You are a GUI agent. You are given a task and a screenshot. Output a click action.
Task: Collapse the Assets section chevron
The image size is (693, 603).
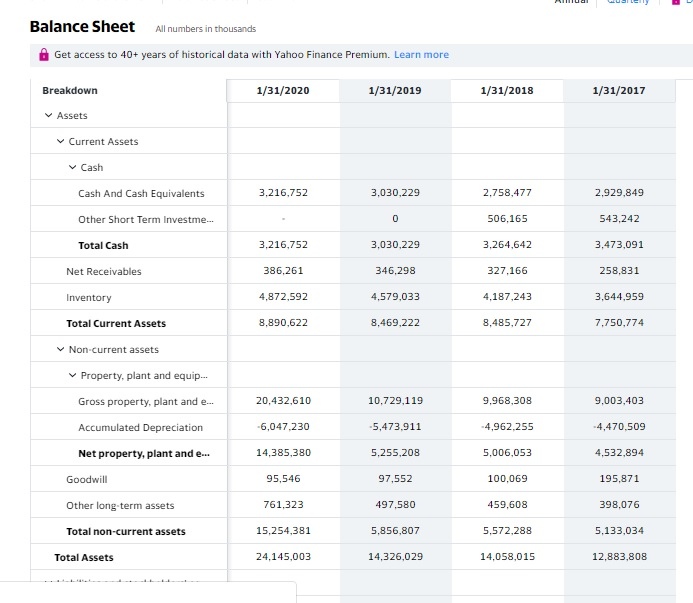(x=49, y=115)
